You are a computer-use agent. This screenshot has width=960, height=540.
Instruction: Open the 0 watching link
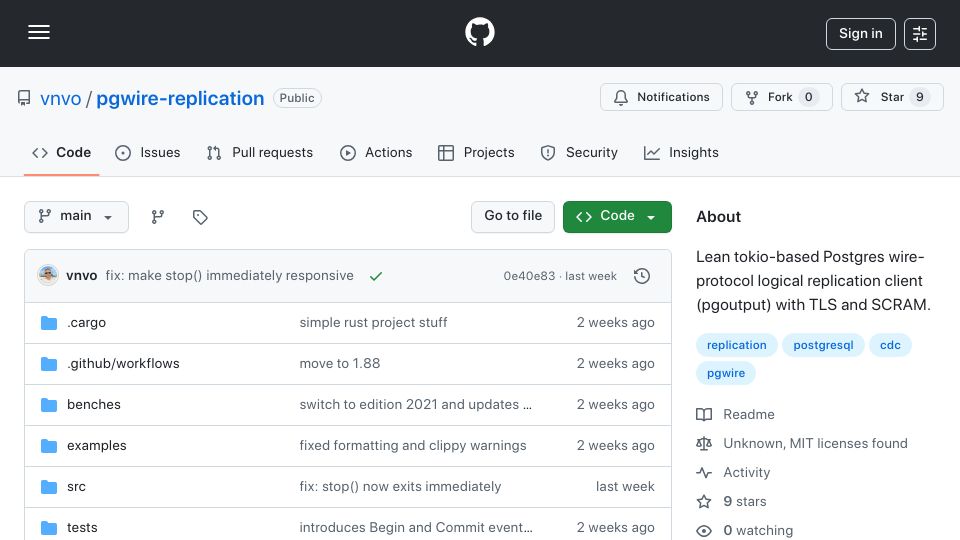[x=758, y=530]
